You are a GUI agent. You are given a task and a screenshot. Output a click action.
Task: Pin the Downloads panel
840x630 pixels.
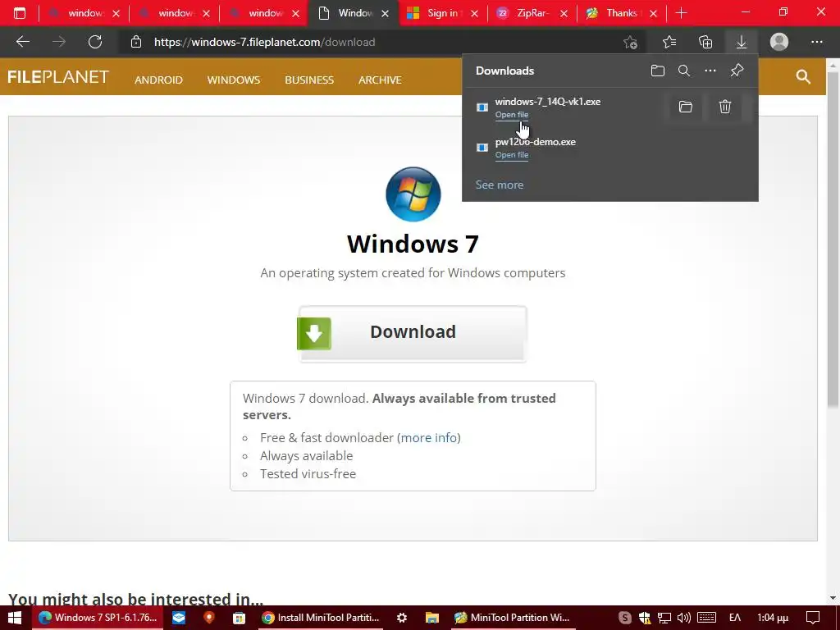pos(737,71)
